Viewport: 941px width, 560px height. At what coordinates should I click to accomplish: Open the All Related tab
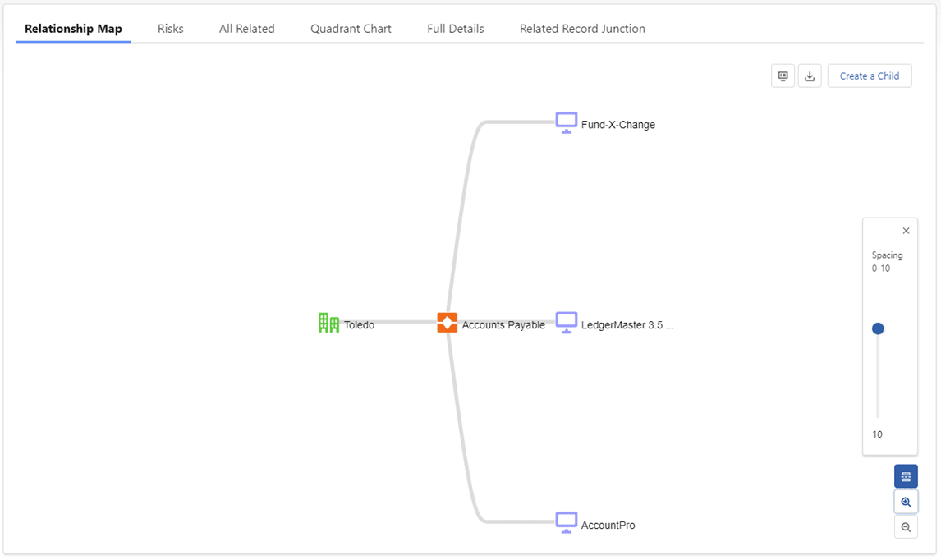246,29
